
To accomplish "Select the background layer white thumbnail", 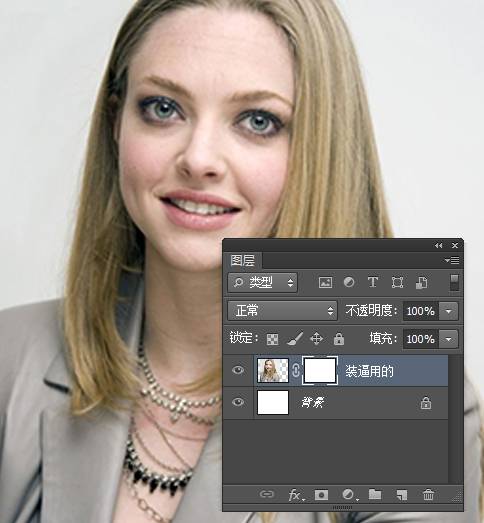I will click(x=273, y=402).
